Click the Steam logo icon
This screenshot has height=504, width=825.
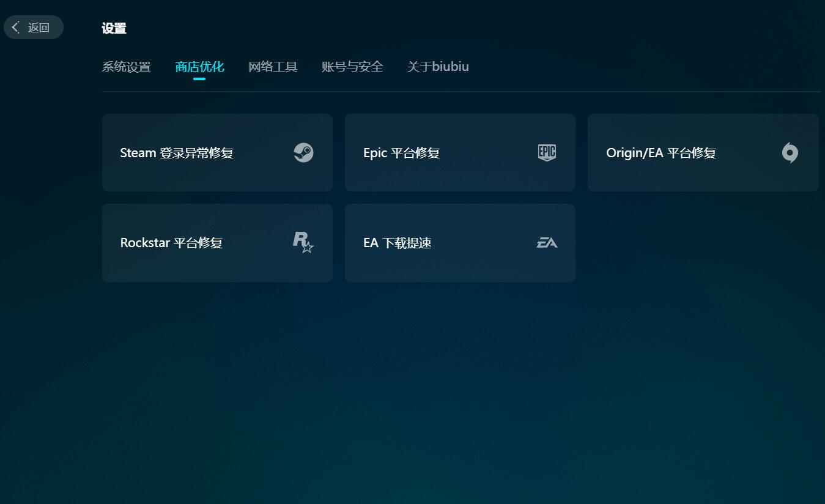pos(303,152)
